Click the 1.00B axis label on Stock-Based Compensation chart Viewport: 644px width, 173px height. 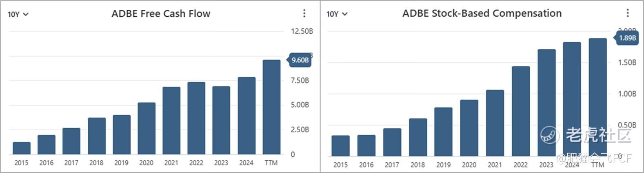point(627,94)
